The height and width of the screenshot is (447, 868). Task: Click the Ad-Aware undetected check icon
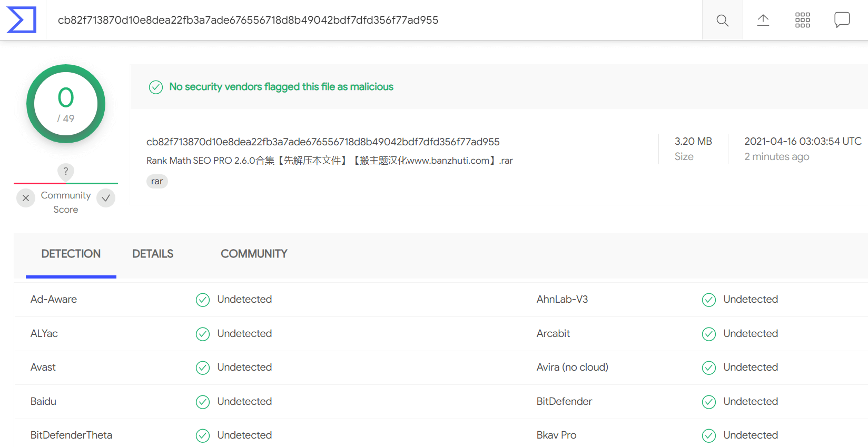(203, 300)
